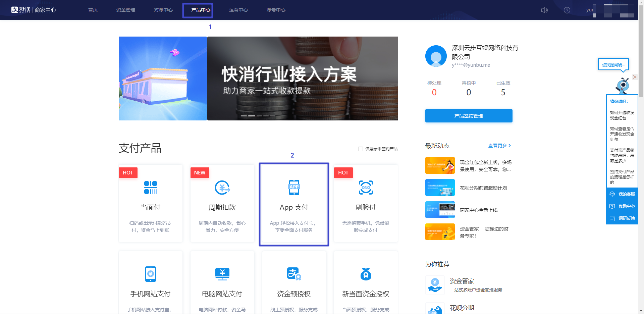Image resolution: width=644 pixels, height=314 pixels.
Task: Open 运营中心 menu
Action: click(238, 10)
